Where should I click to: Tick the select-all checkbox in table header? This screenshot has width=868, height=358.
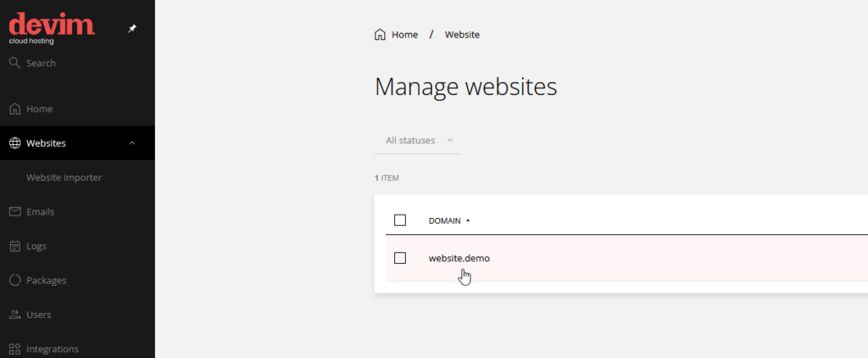[x=400, y=221]
